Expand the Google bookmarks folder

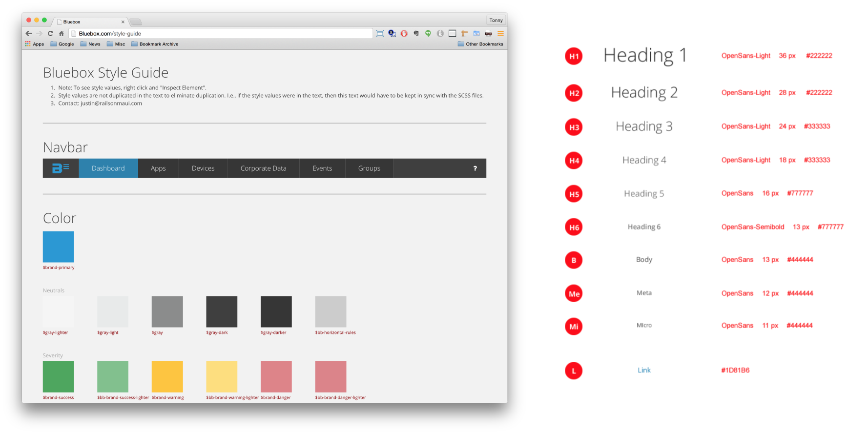point(62,44)
